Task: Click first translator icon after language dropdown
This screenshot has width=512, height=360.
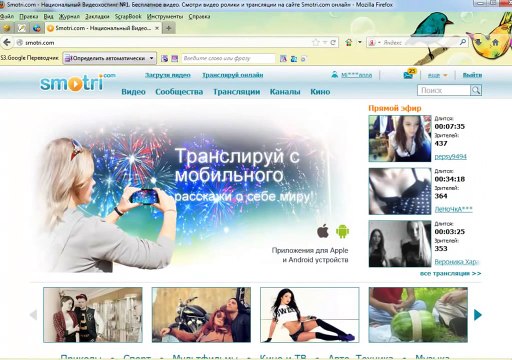Action: (x=164, y=59)
